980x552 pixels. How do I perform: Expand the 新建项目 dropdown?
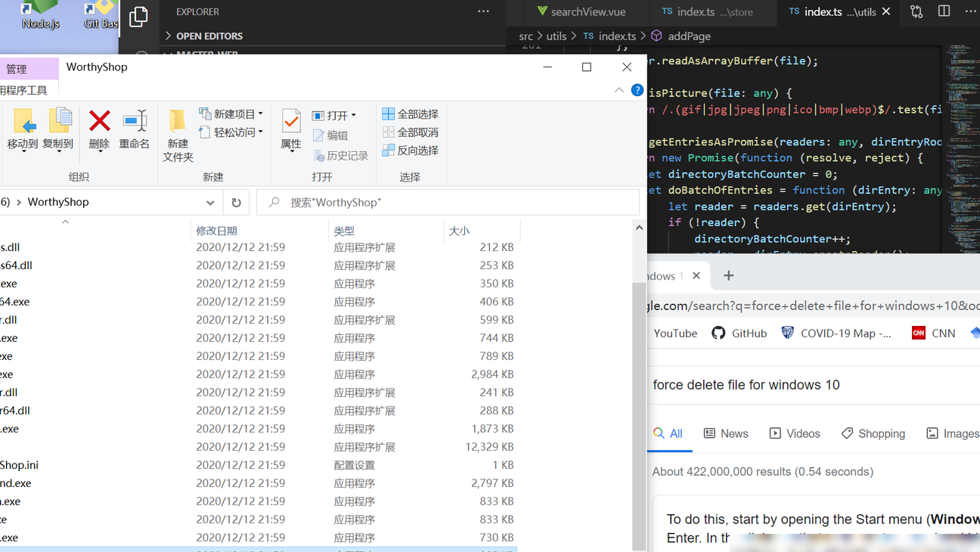pyautogui.click(x=260, y=113)
